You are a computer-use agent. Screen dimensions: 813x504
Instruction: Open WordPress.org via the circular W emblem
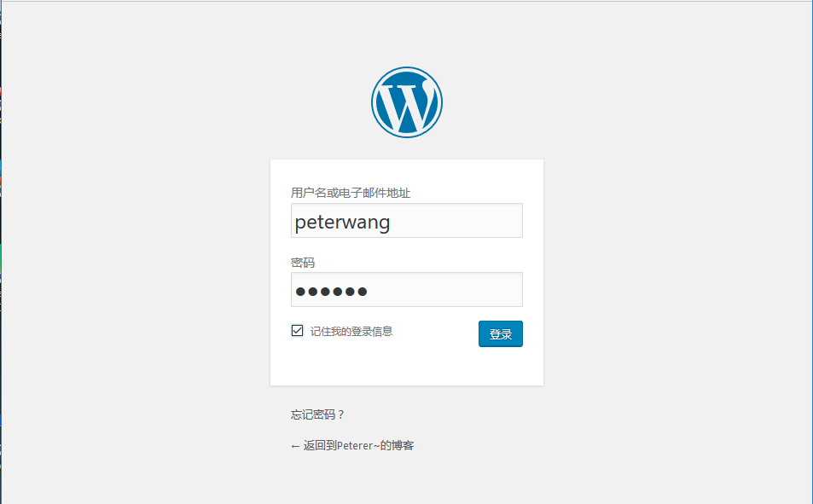tap(406, 101)
